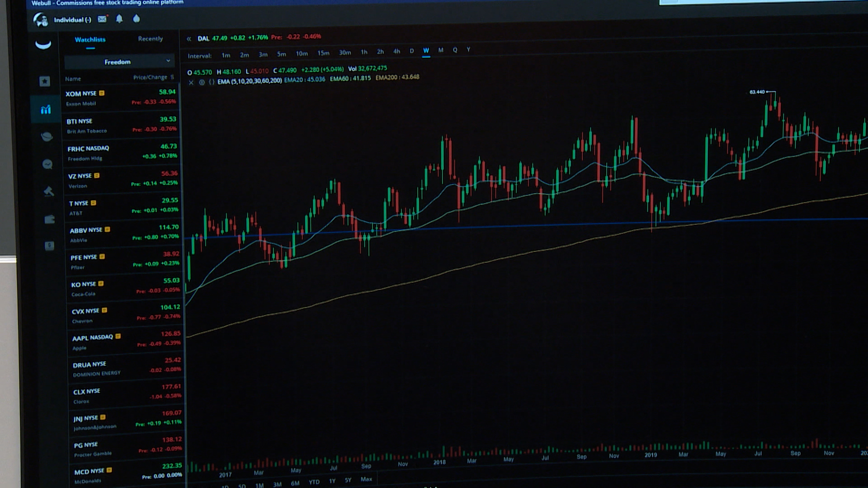Set chart range to YTD

(x=314, y=482)
